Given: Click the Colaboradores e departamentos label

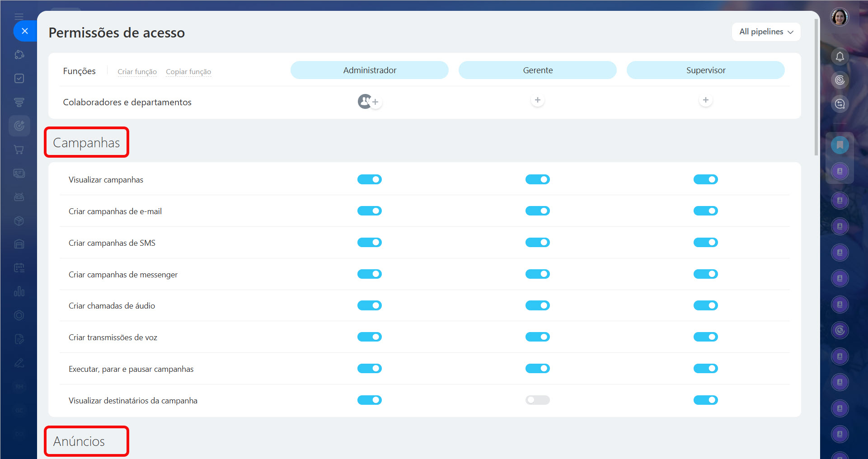Looking at the screenshot, I should pos(127,102).
